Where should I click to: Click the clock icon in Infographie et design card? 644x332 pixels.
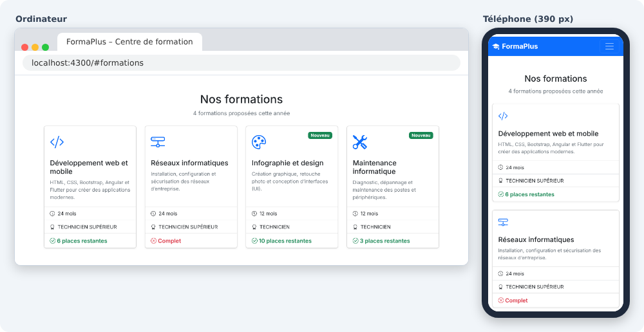[x=254, y=214]
